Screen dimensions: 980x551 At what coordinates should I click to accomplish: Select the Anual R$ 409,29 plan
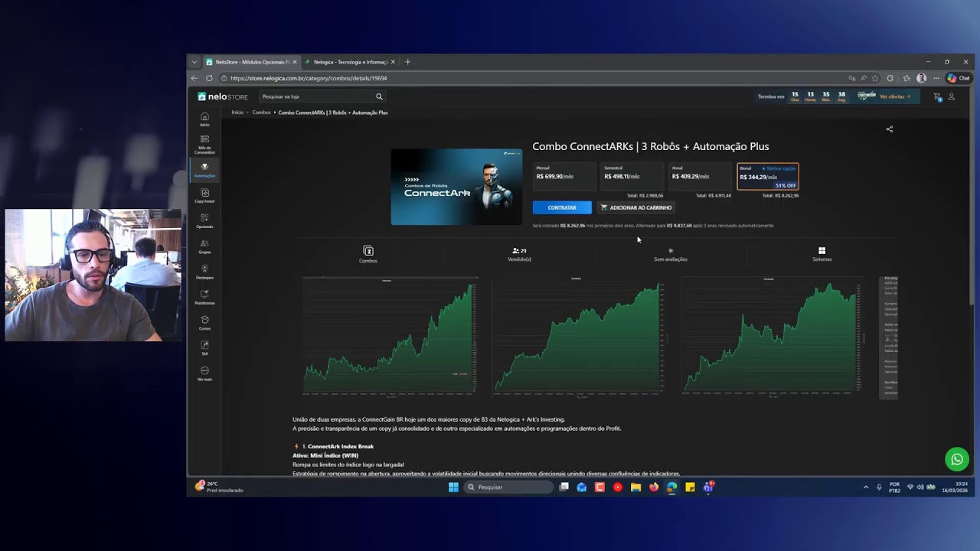click(x=701, y=176)
